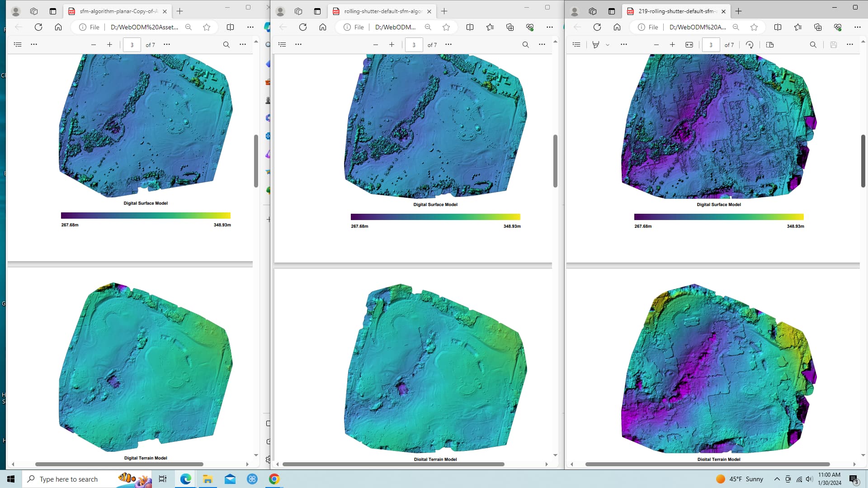
Task: Search within the middle PDF document
Action: pos(525,45)
